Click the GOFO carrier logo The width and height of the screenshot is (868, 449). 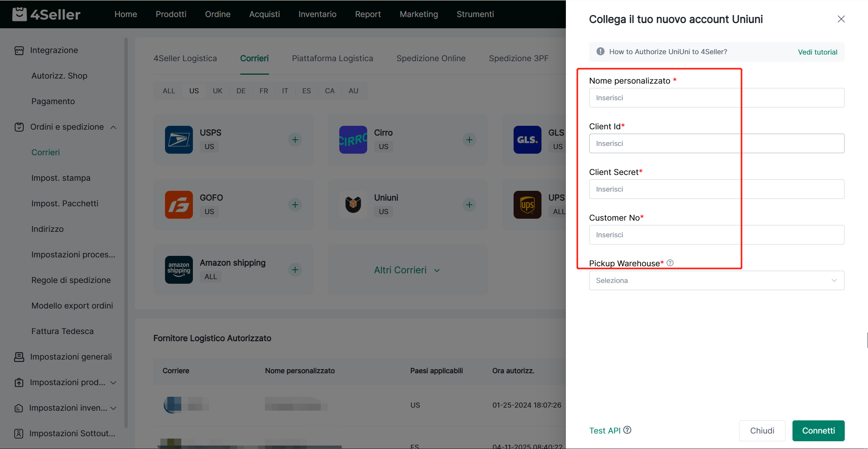(179, 205)
